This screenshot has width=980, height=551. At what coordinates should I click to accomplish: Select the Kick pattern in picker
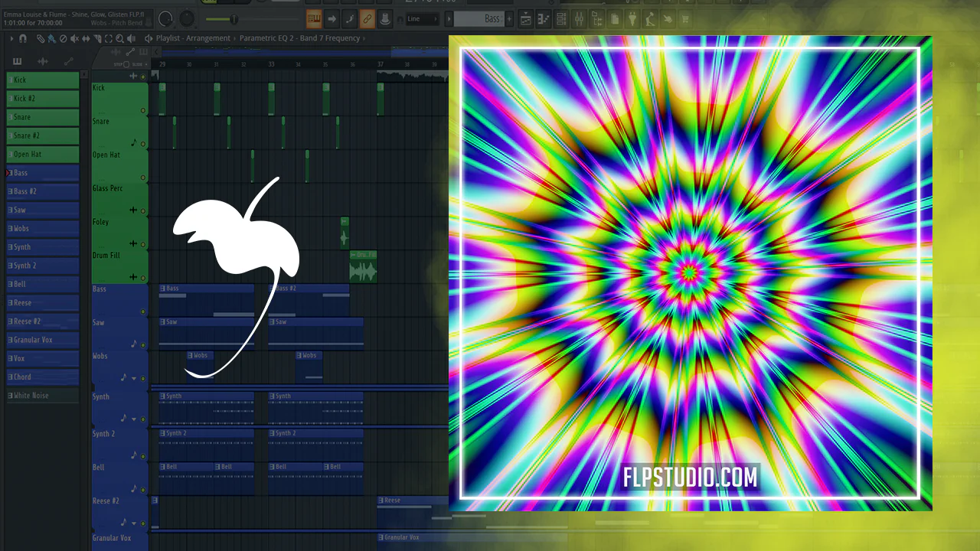pos(43,80)
